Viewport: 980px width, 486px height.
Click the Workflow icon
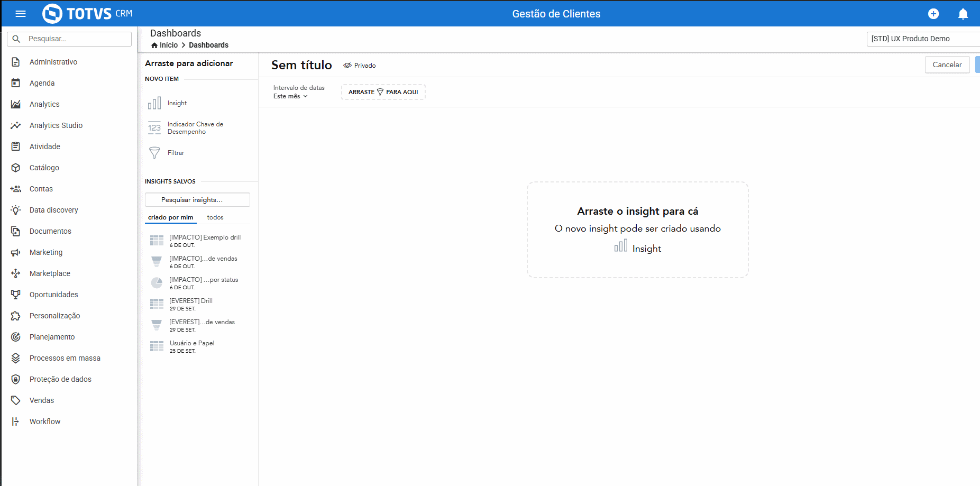[16, 421]
